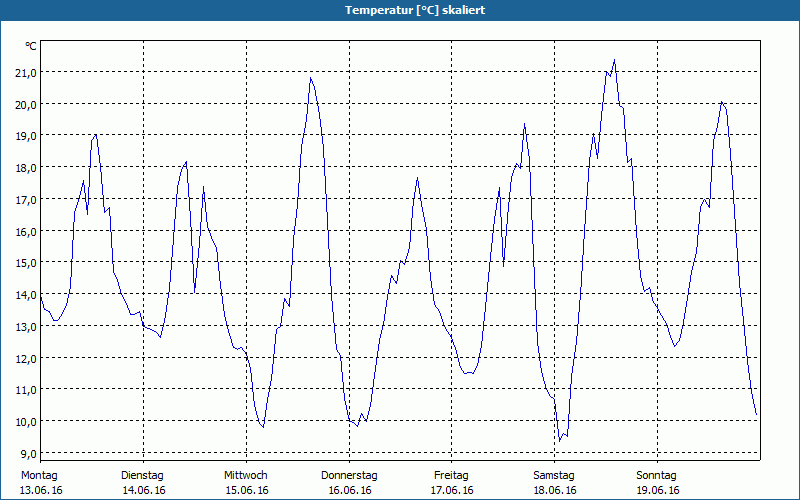The height and width of the screenshot is (500, 800).
Task: Select the Samstag day label
Action: pyautogui.click(x=554, y=476)
